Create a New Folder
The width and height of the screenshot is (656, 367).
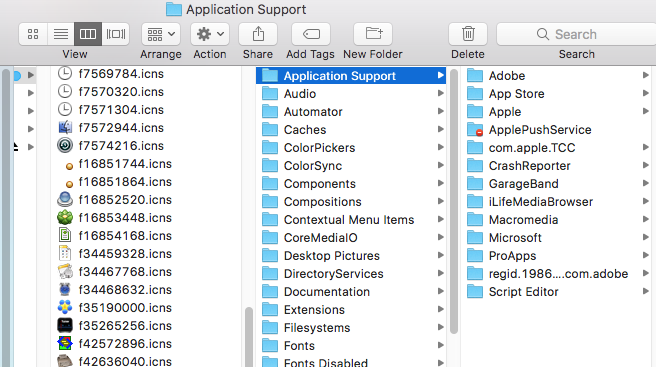click(373, 34)
